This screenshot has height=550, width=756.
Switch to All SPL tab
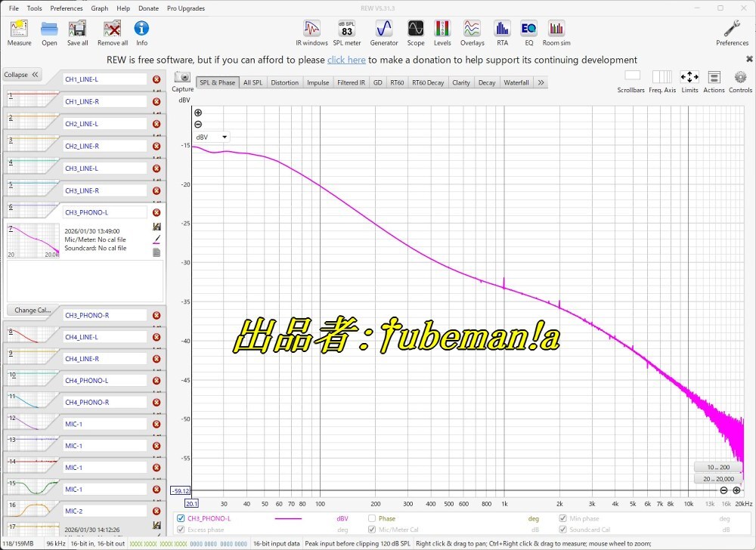[x=253, y=82]
